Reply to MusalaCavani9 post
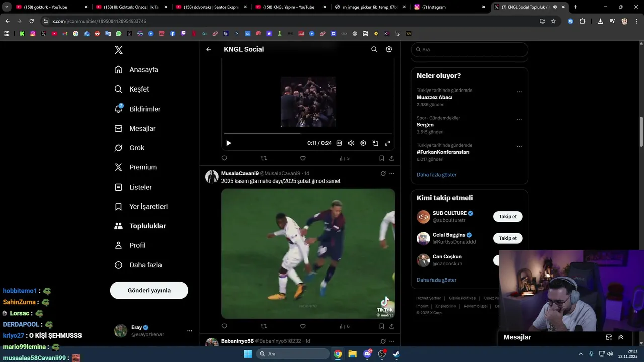 (x=224, y=326)
